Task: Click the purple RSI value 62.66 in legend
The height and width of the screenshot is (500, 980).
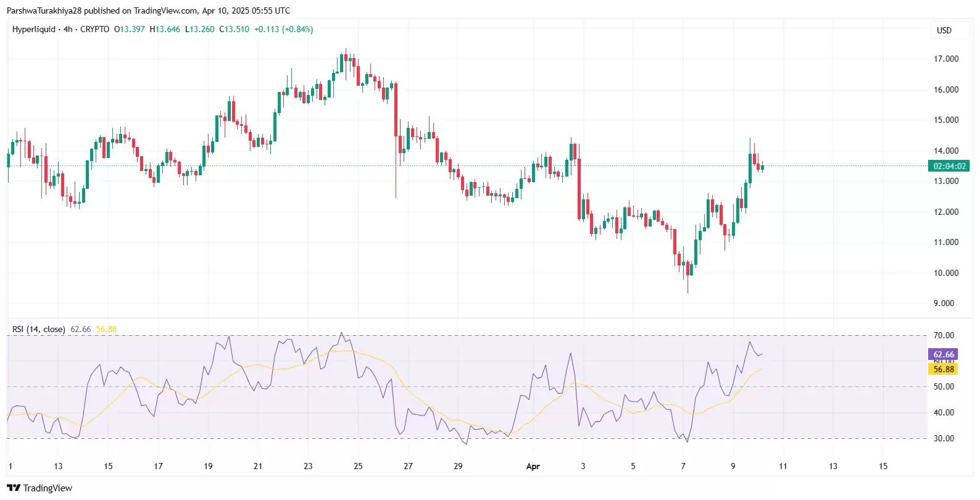Action: click(x=80, y=329)
